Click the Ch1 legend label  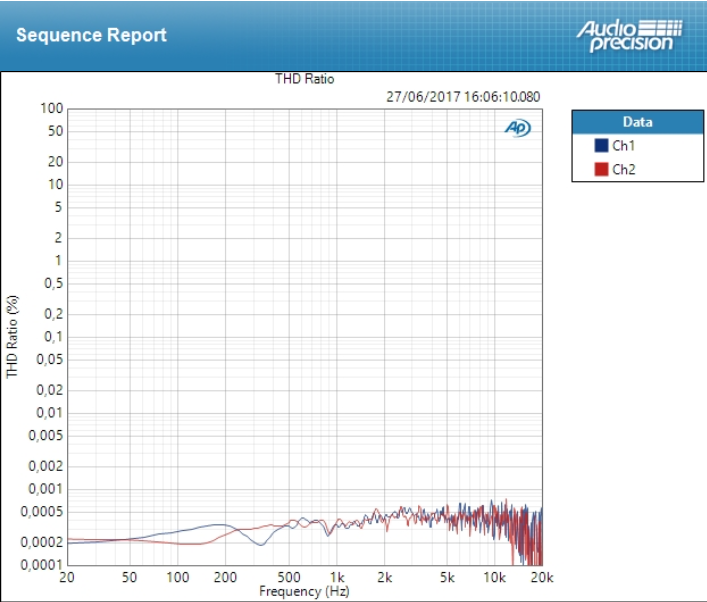pyautogui.click(x=623, y=146)
